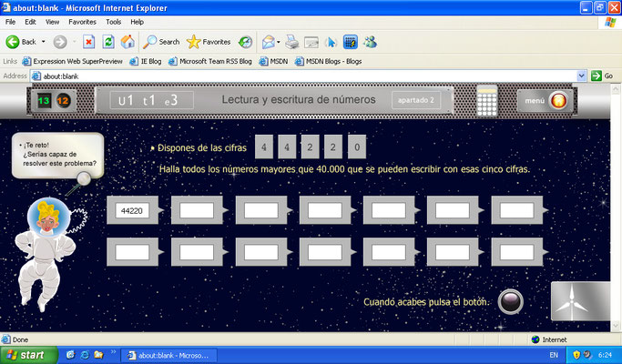Click the green 13 counter display
This screenshot has width=622, height=364.
pos(43,101)
